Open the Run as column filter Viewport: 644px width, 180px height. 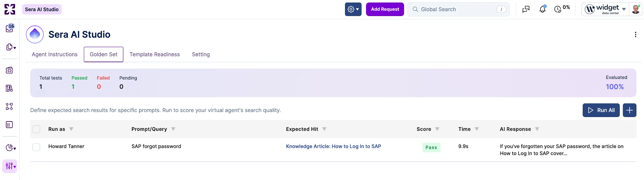[71, 129]
